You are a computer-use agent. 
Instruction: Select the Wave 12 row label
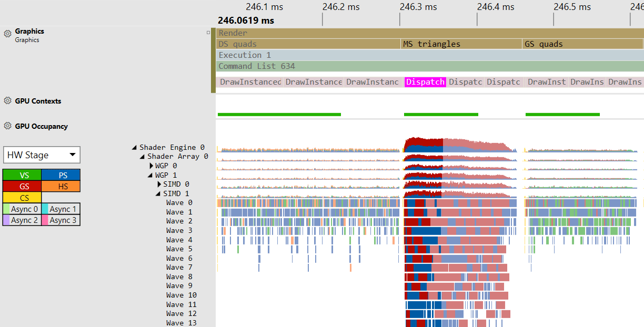181,314
